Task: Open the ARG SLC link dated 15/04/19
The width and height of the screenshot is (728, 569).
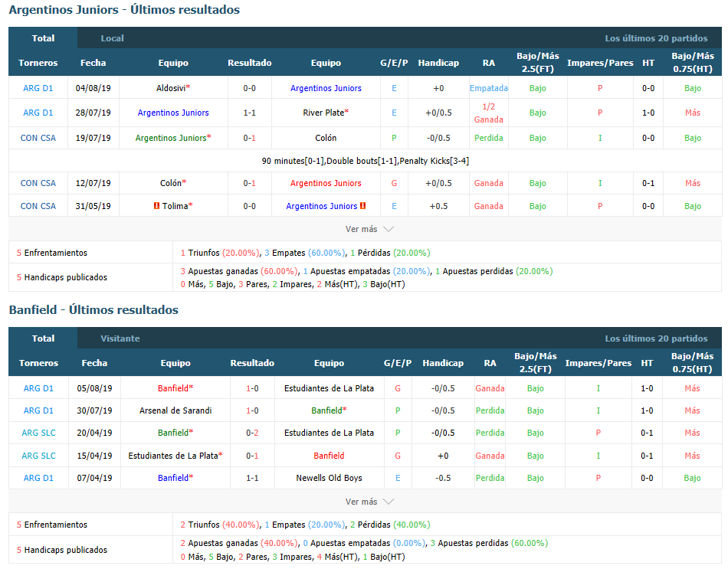Action: point(38,456)
